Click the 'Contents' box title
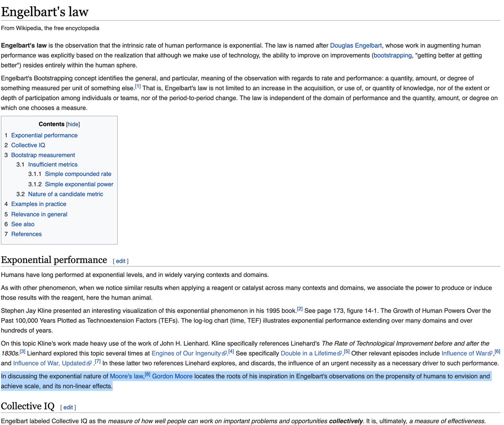 tap(52, 124)
